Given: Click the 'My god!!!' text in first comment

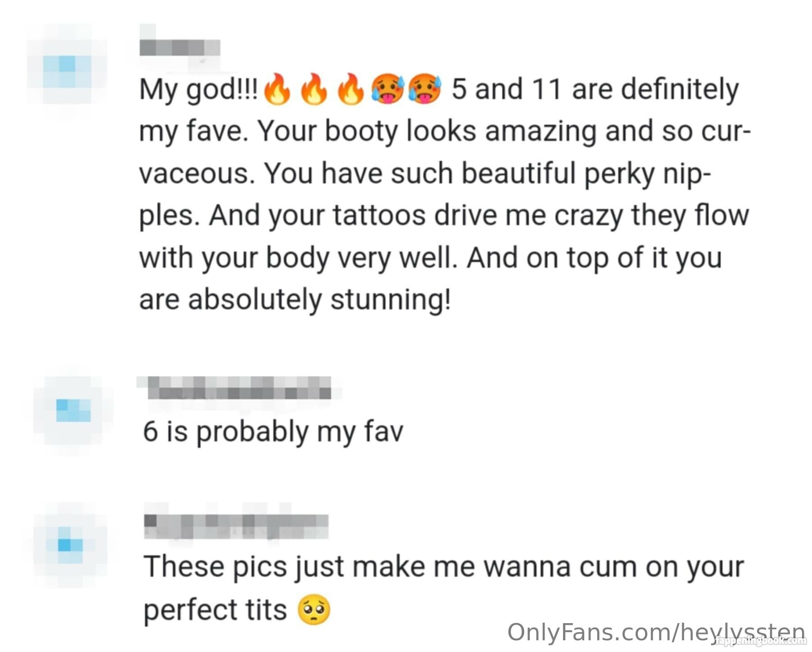Looking at the screenshot, I should [198, 90].
